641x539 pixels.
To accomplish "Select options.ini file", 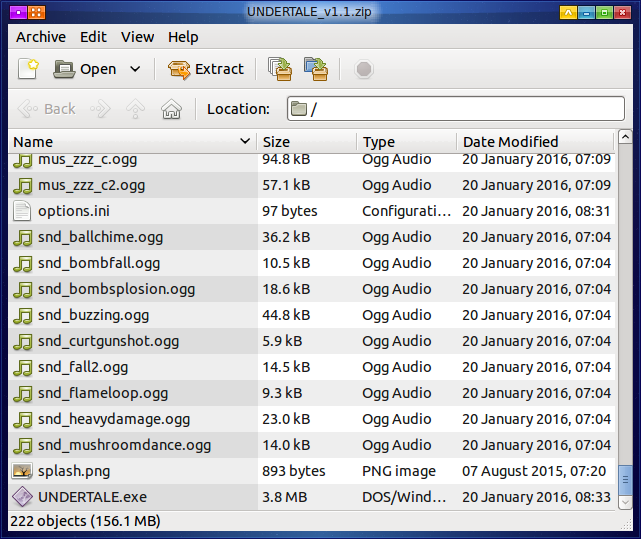I will coord(312,211).
